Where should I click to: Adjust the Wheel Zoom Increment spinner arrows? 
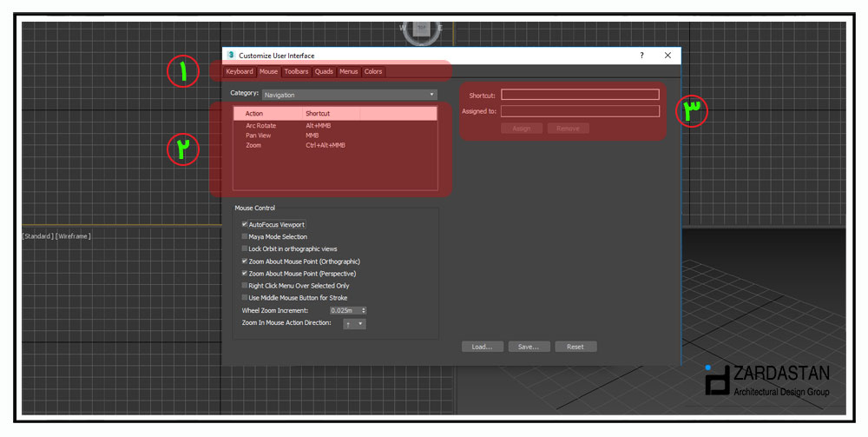pyautogui.click(x=364, y=310)
